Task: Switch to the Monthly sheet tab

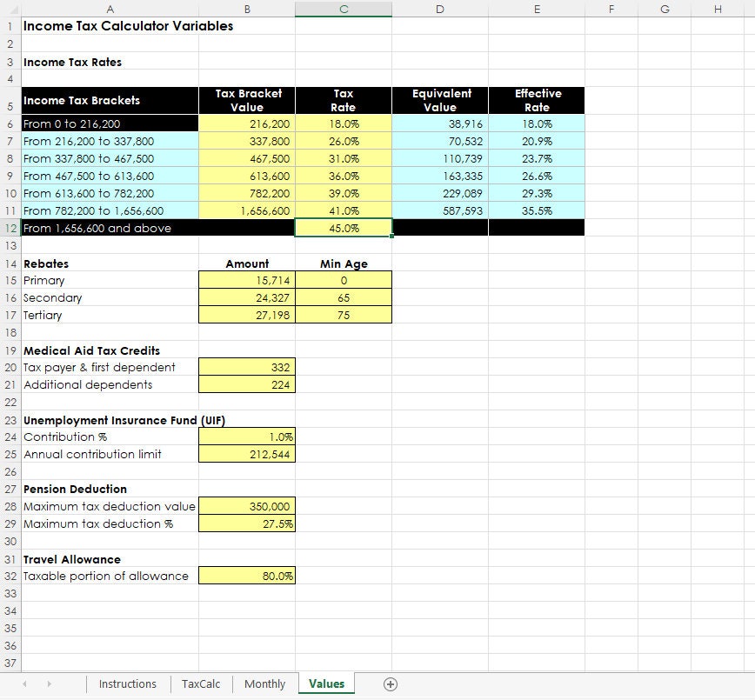Action: (264, 684)
